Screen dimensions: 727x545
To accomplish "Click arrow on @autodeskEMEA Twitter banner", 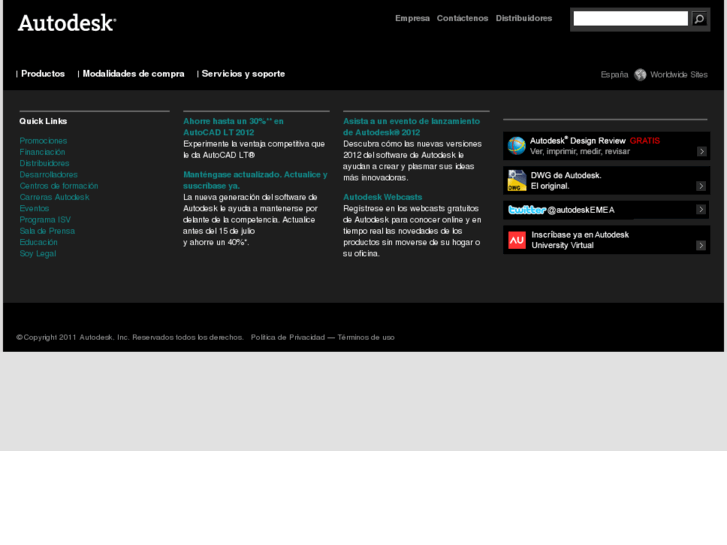I will [x=701, y=209].
